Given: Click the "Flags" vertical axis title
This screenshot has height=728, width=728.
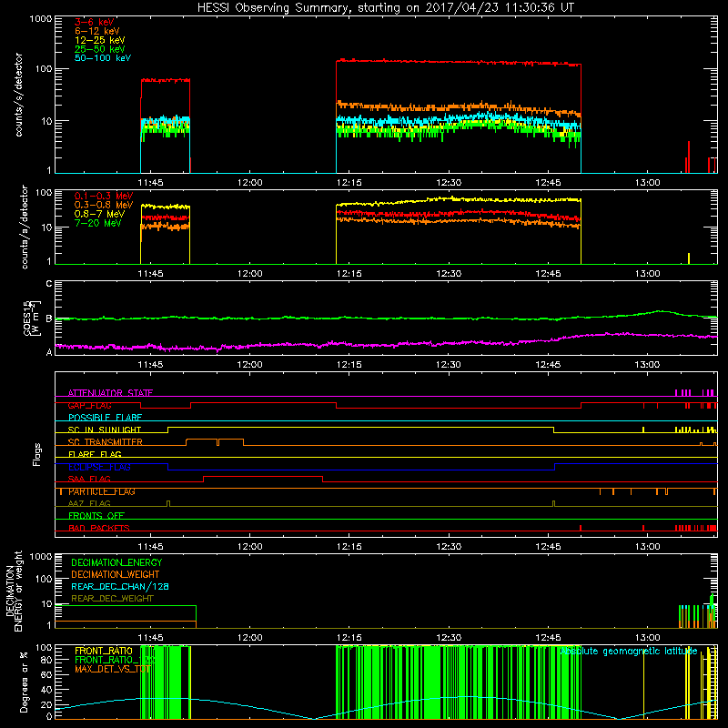Looking at the screenshot, I should pyautogui.click(x=36, y=454).
